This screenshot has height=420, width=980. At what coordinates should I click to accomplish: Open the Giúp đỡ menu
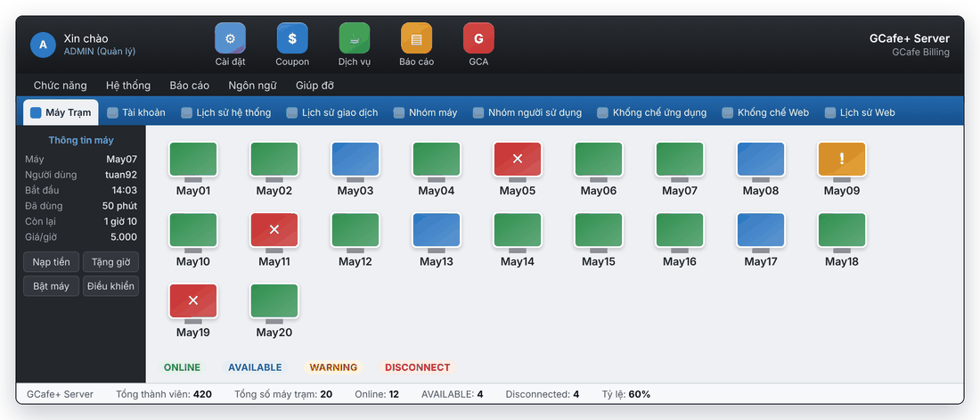[315, 85]
